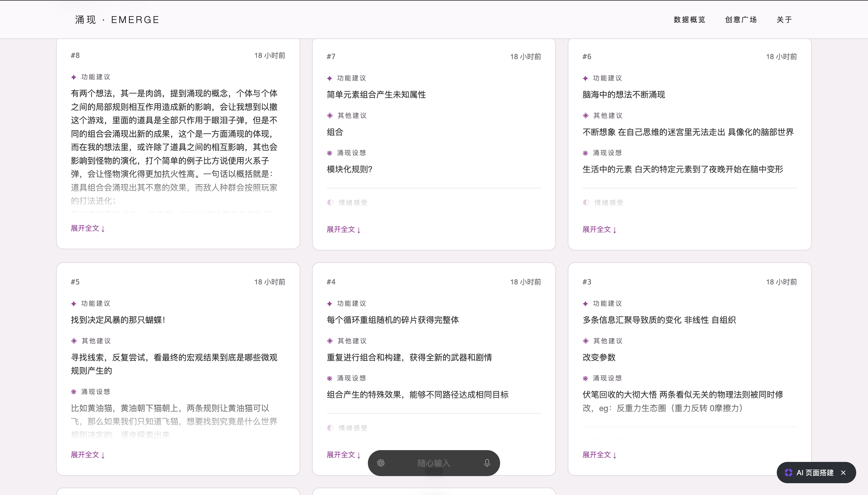Click the 情绪感受 half-circle icon in card #7

pos(330,203)
